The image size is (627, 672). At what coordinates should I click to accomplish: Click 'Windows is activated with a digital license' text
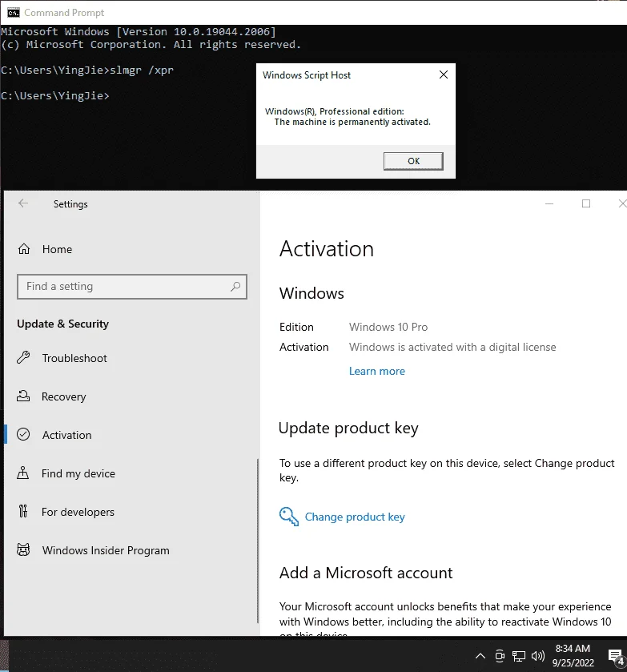(x=452, y=347)
